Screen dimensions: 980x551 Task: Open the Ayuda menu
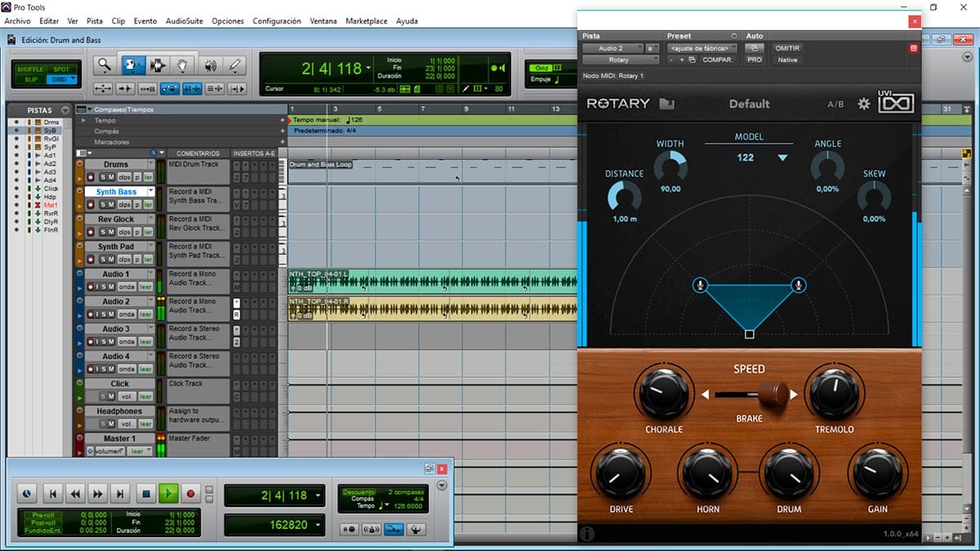click(407, 20)
